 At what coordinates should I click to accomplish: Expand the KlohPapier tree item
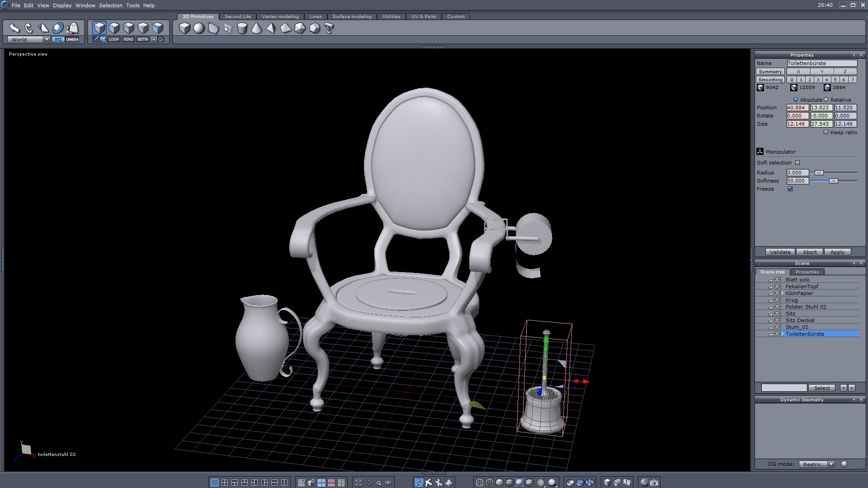(x=783, y=293)
